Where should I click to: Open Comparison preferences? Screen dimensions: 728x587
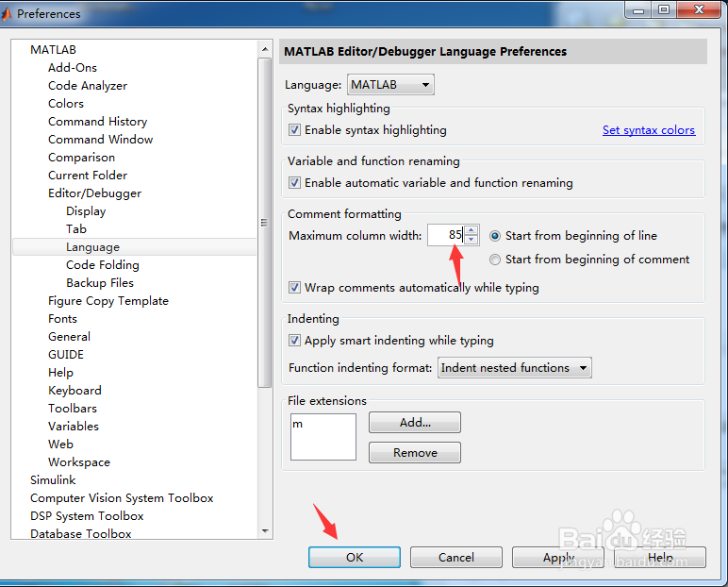(x=81, y=158)
